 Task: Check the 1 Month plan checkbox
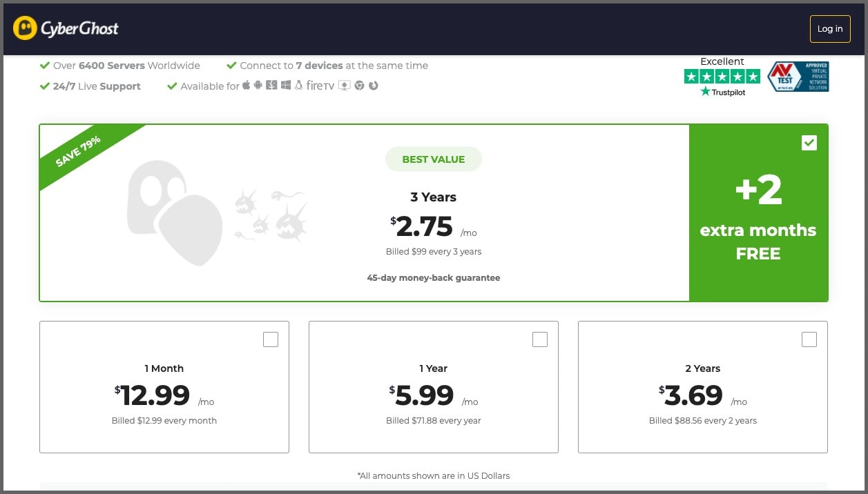[271, 339]
